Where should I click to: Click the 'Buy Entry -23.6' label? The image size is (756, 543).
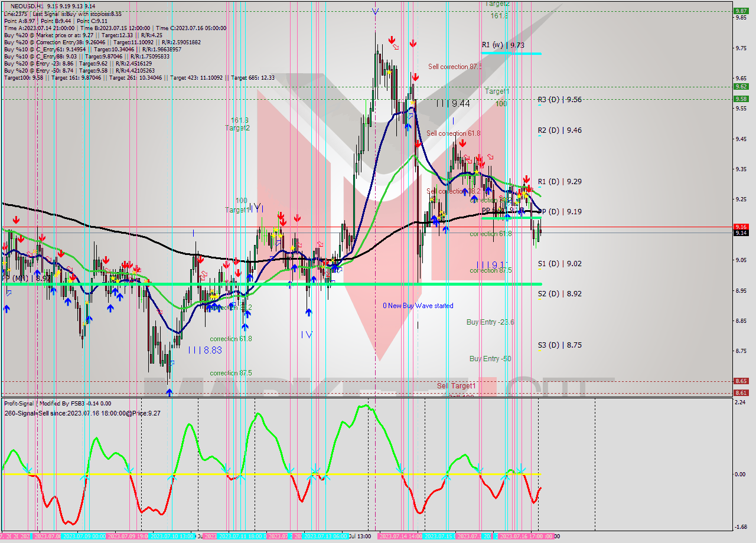point(490,322)
